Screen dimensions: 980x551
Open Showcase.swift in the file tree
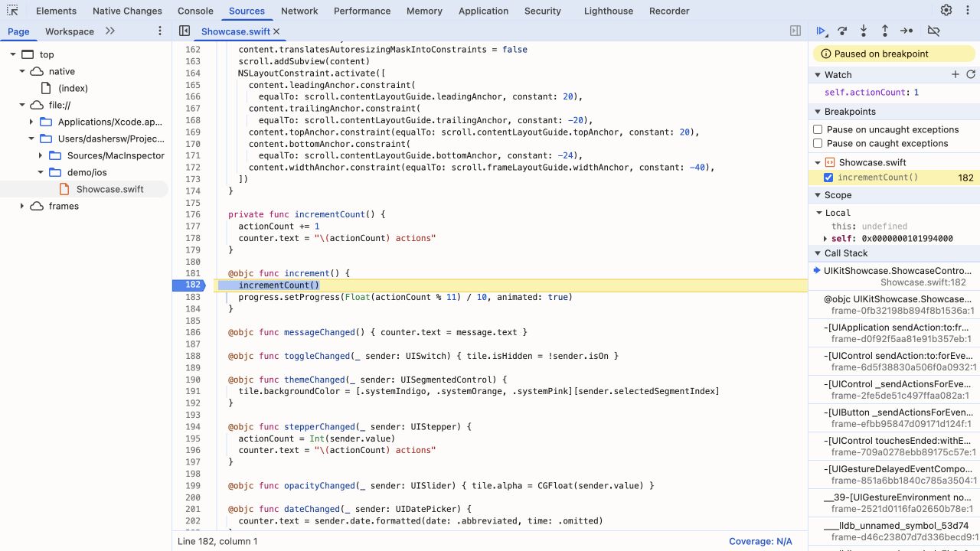pos(109,189)
